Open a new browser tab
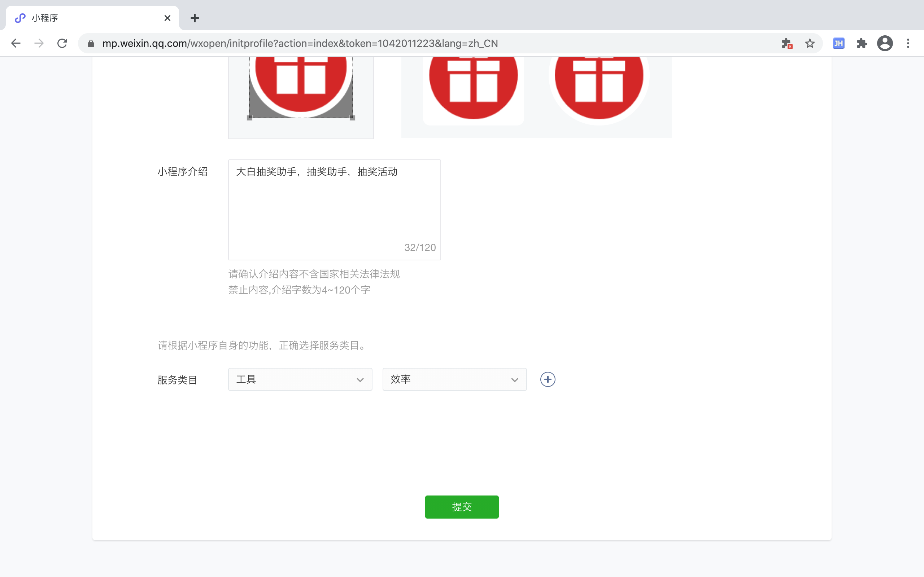This screenshot has width=924, height=577. 195,18
